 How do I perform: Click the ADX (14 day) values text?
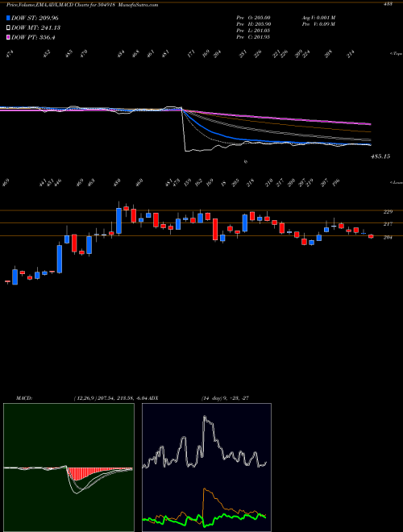coord(226,397)
